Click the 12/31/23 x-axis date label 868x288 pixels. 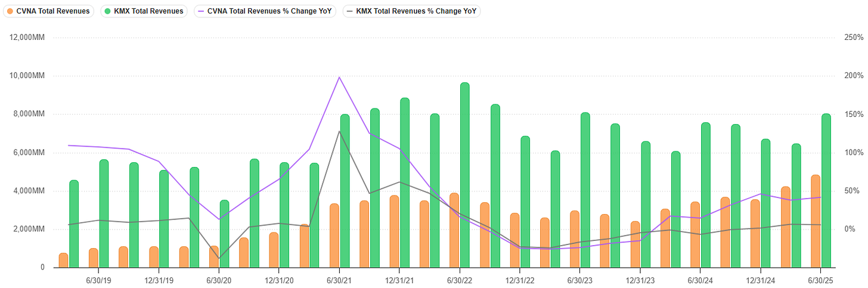click(640, 280)
